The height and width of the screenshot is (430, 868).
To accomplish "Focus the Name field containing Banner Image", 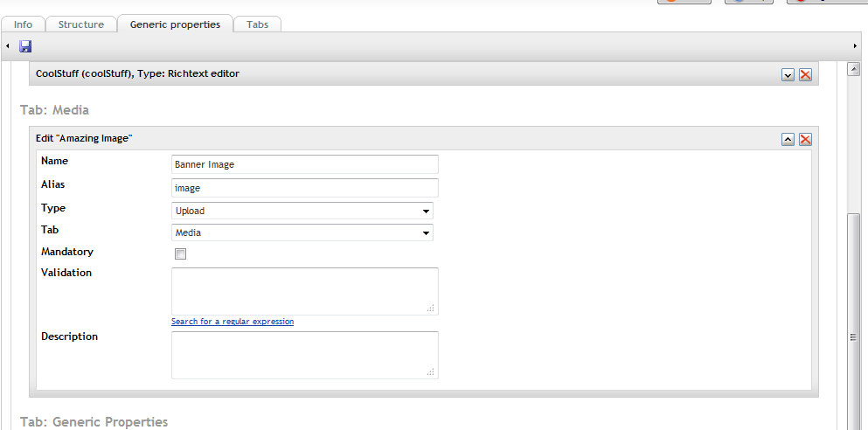I will pyautogui.click(x=305, y=164).
